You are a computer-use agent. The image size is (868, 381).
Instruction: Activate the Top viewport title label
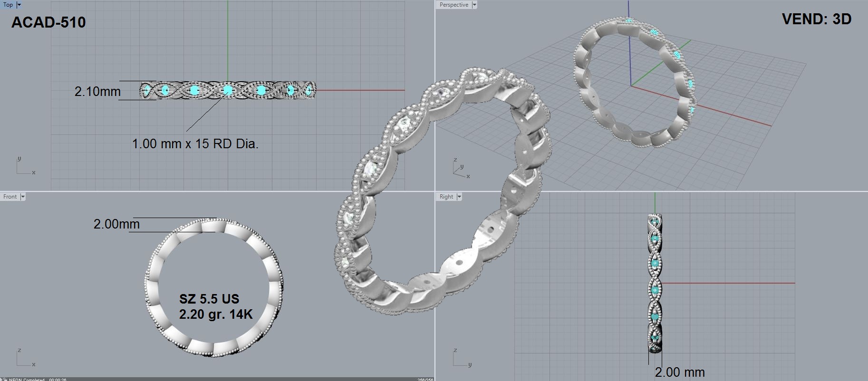pyautogui.click(x=8, y=5)
